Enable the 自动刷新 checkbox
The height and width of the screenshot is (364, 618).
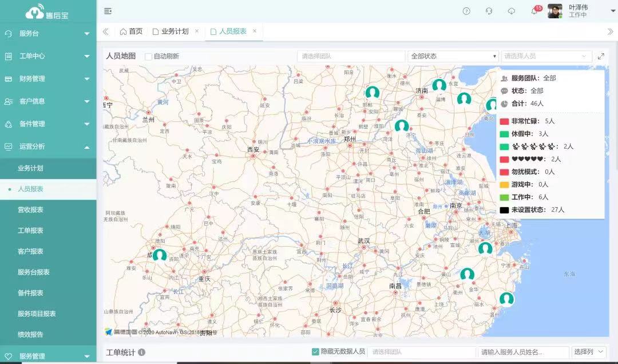149,57
